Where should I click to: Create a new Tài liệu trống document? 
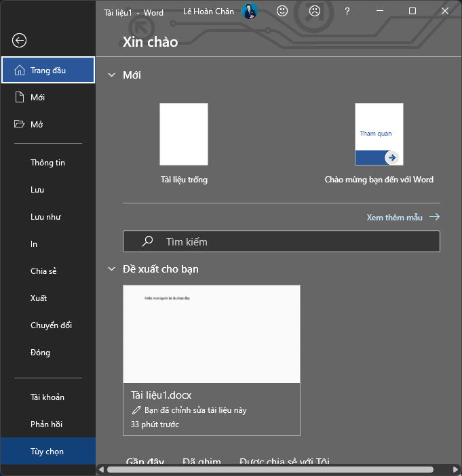pyautogui.click(x=184, y=134)
